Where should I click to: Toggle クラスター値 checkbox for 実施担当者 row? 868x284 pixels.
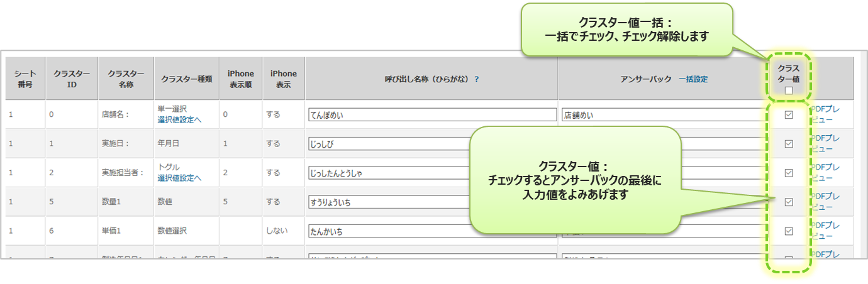tap(788, 173)
